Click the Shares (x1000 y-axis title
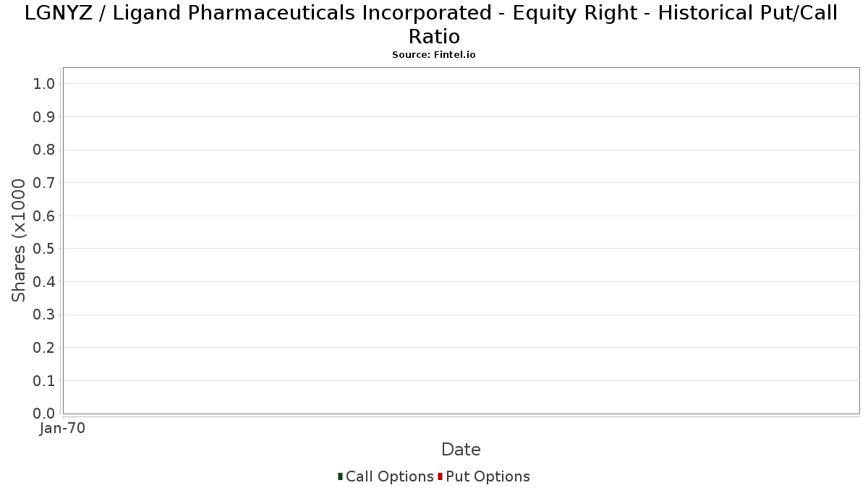868x488 pixels. (19, 240)
